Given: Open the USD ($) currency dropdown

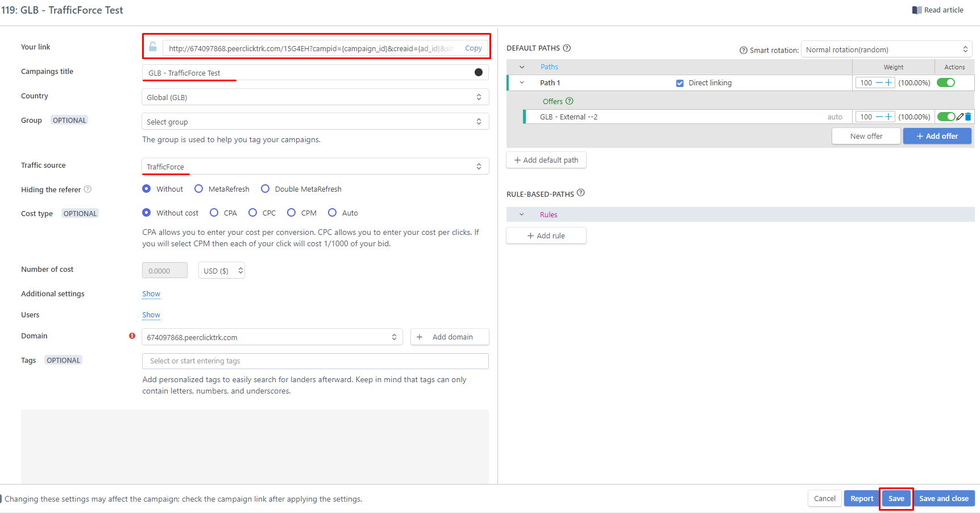Looking at the screenshot, I should tap(222, 271).
